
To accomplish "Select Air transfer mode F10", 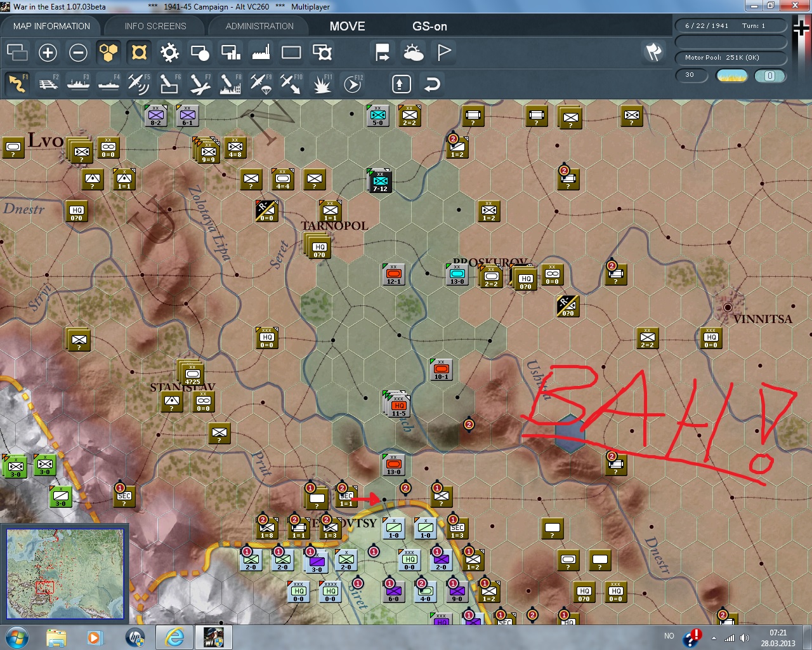I will [x=291, y=84].
